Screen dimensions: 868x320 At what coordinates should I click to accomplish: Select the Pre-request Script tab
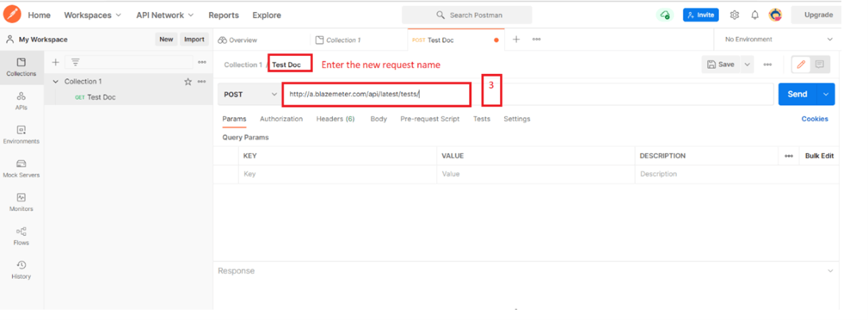(430, 119)
